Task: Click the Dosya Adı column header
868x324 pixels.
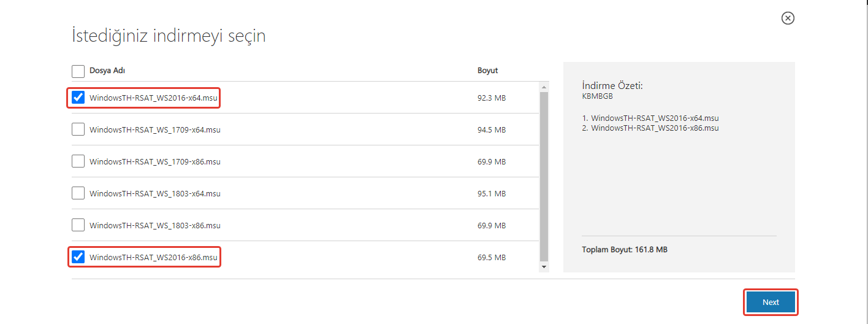Action: click(107, 71)
